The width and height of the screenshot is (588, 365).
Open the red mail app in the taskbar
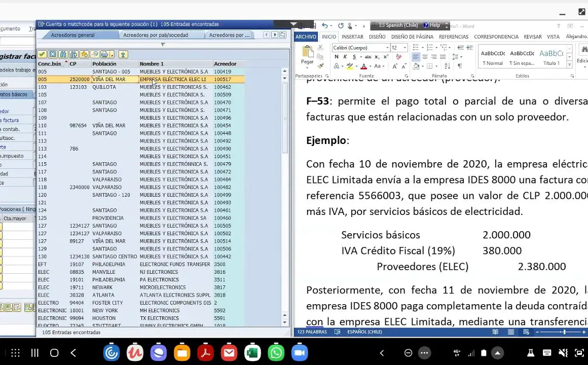pos(229,353)
